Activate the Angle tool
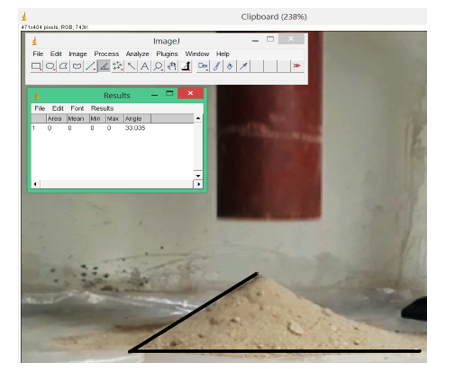 pos(104,66)
